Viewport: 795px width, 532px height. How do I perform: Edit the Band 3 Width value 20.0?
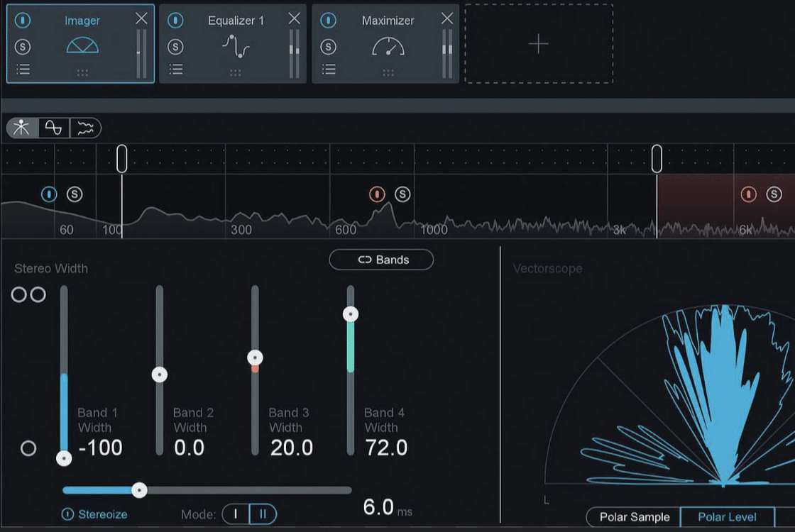point(292,448)
